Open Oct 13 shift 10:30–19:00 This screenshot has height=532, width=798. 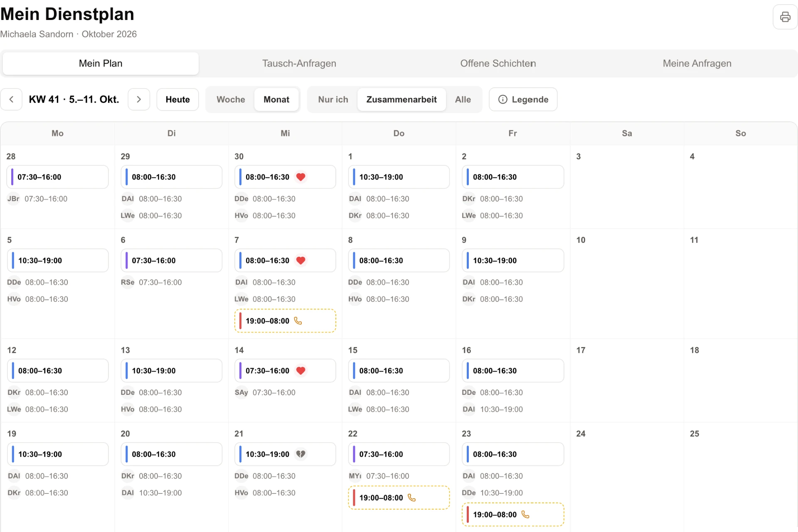(x=171, y=371)
